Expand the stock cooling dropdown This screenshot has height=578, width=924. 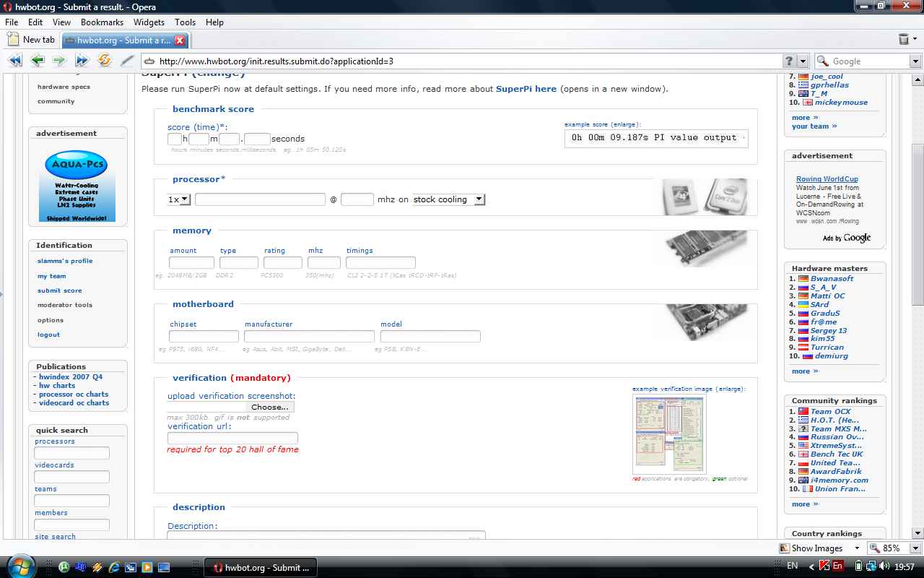point(448,199)
